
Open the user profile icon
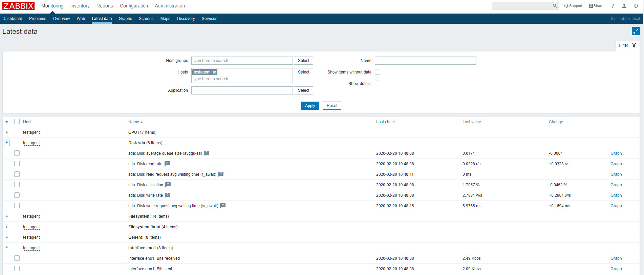624,6
